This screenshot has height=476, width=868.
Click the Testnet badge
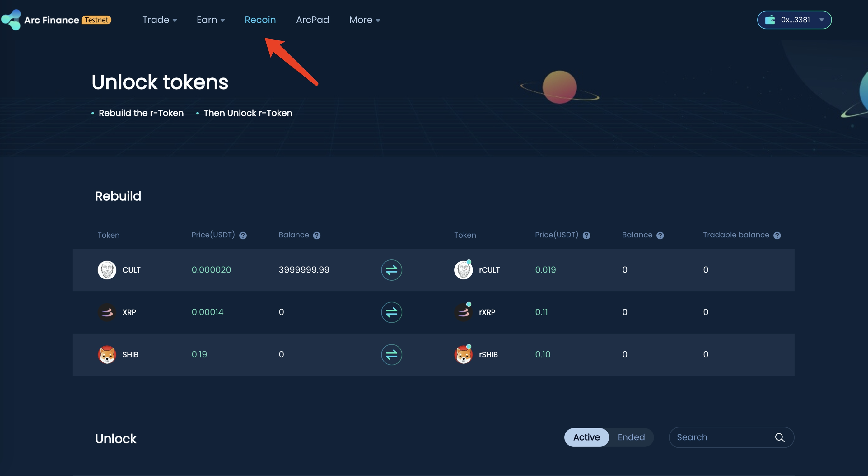tap(96, 20)
